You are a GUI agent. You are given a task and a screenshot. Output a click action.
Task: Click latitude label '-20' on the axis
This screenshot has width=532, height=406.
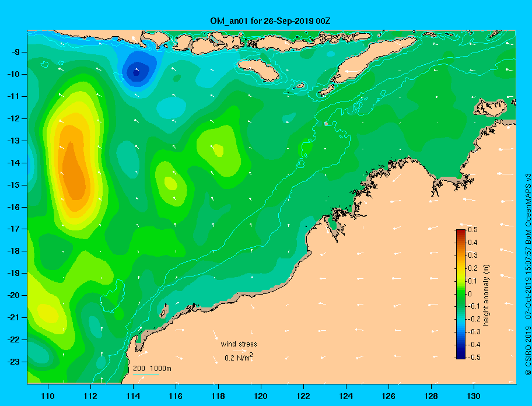pyautogui.click(x=13, y=295)
